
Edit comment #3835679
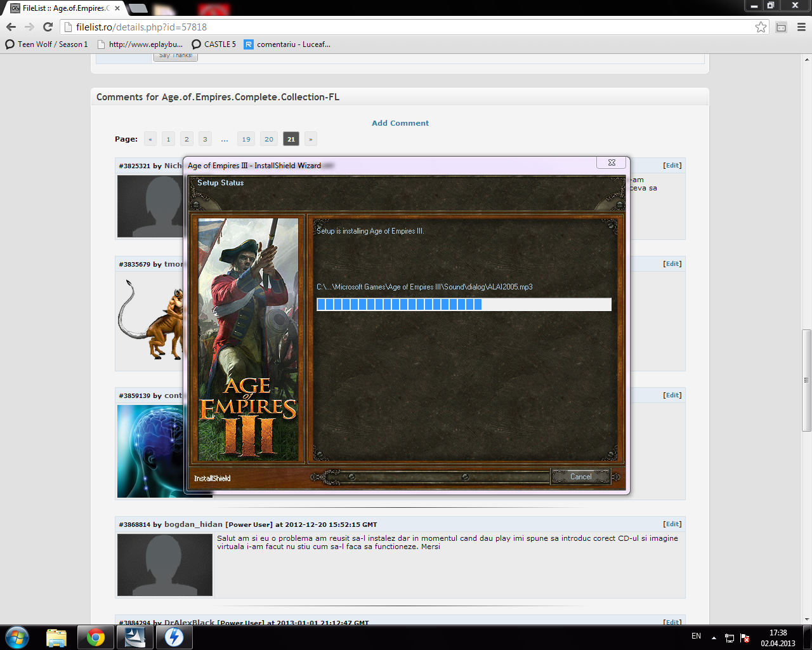point(672,263)
